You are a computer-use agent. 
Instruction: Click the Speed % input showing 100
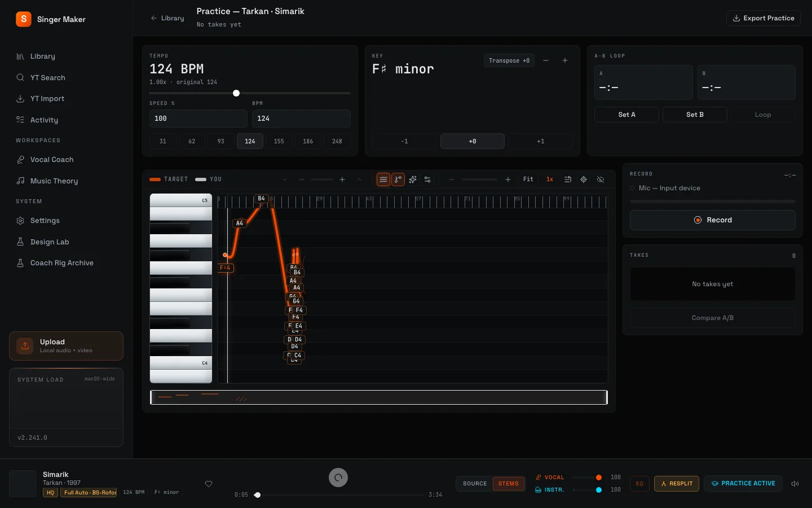tap(198, 119)
